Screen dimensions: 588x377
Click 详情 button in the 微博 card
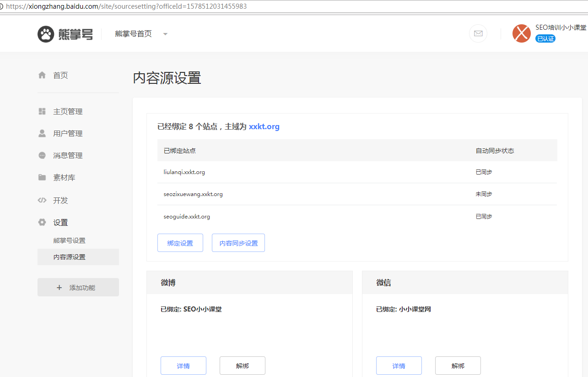click(183, 366)
